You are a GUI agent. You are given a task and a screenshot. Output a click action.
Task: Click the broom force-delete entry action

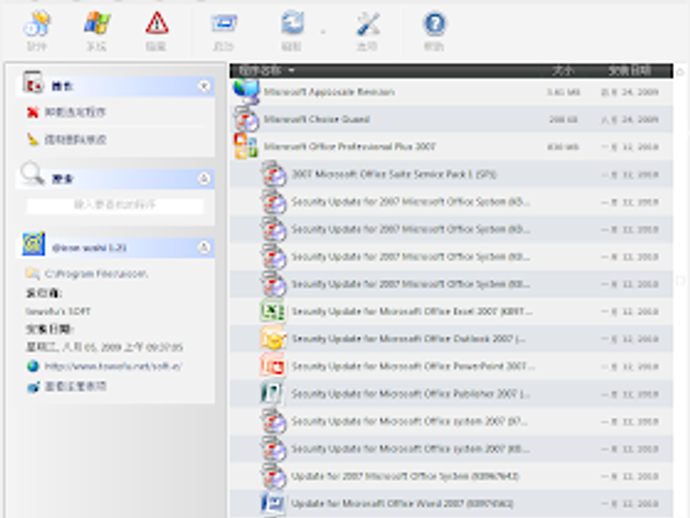pos(33,140)
